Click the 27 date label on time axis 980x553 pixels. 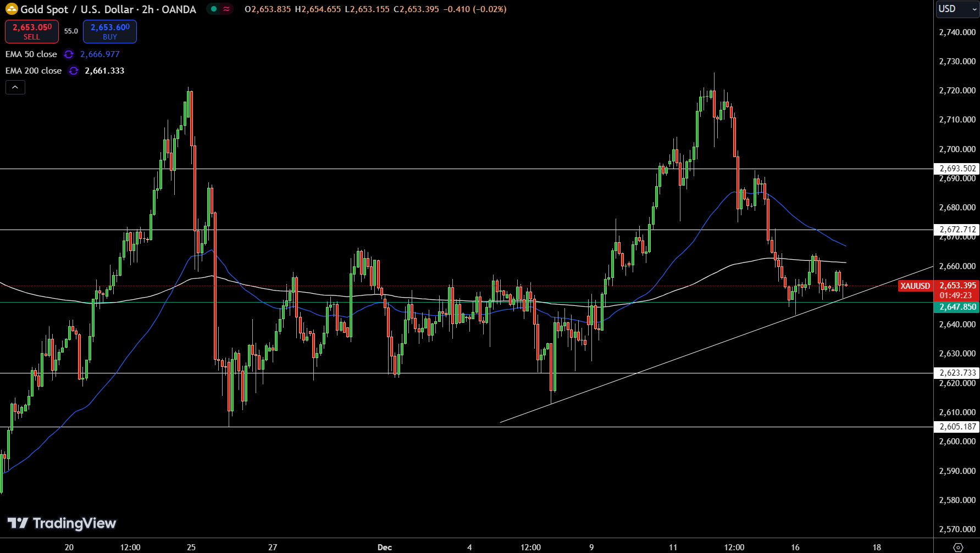pos(273,547)
